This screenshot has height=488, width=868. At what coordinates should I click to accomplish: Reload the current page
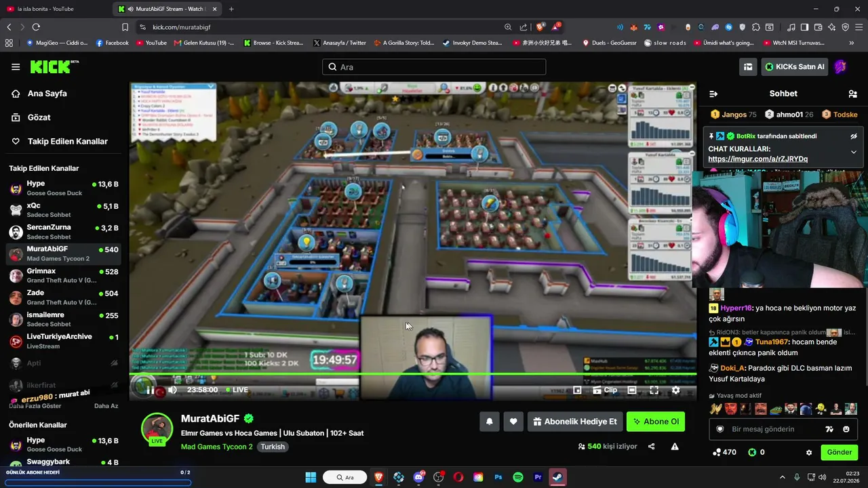pyautogui.click(x=36, y=27)
